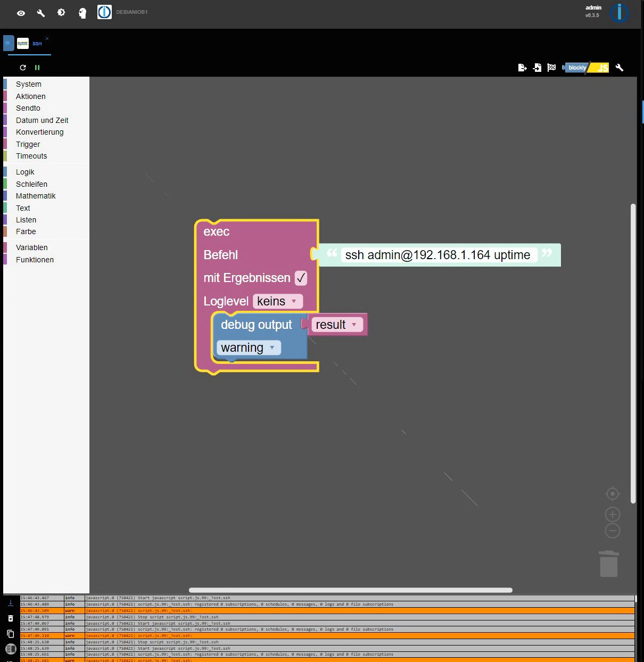Close the SSH script tab
The image size is (644, 662).
click(x=47, y=38)
